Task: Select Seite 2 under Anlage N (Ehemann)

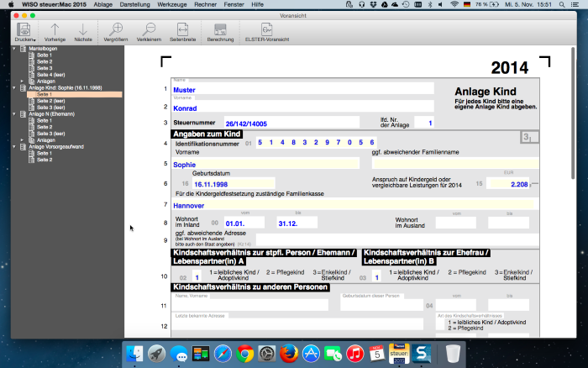Action: click(45, 127)
